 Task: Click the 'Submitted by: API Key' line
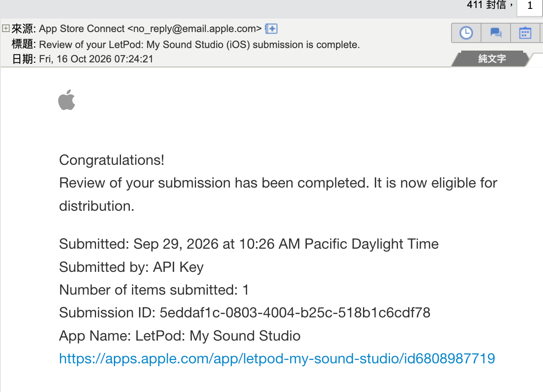[x=132, y=267]
